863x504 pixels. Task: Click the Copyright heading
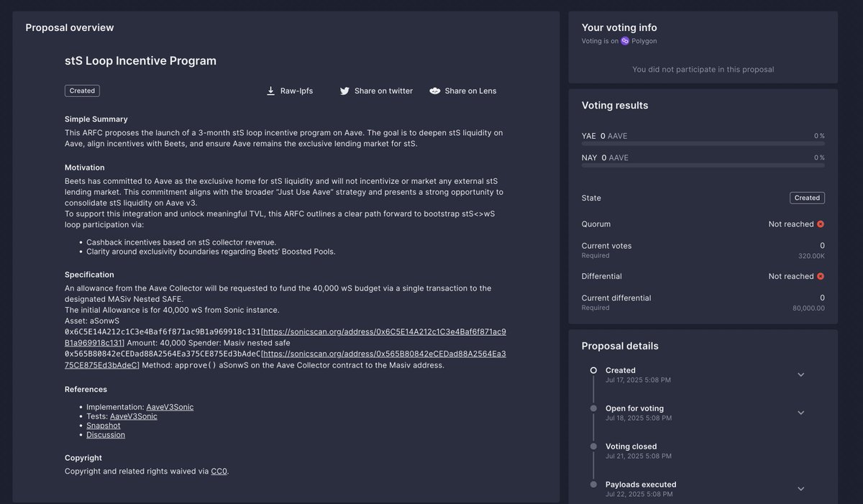pyautogui.click(x=83, y=458)
